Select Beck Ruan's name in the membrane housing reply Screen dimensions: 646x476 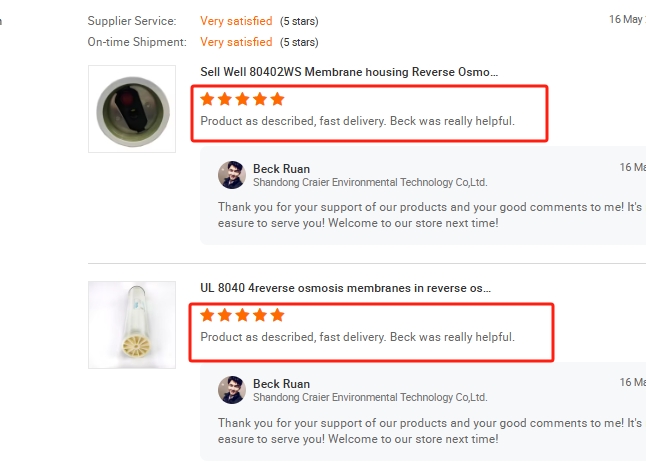tap(281, 169)
